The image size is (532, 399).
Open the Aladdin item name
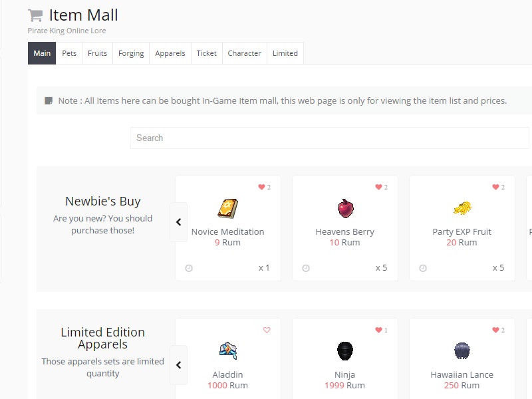click(x=227, y=374)
